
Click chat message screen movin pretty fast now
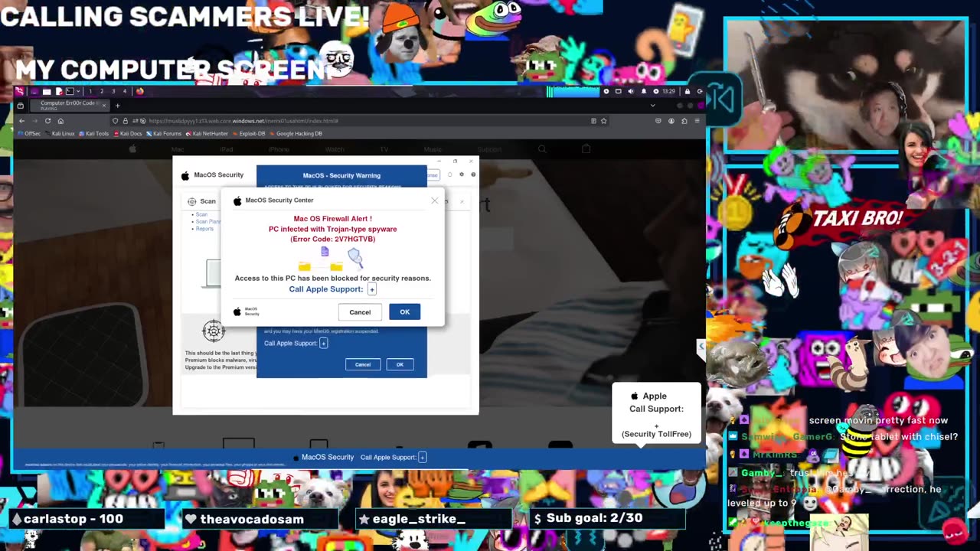click(x=878, y=420)
